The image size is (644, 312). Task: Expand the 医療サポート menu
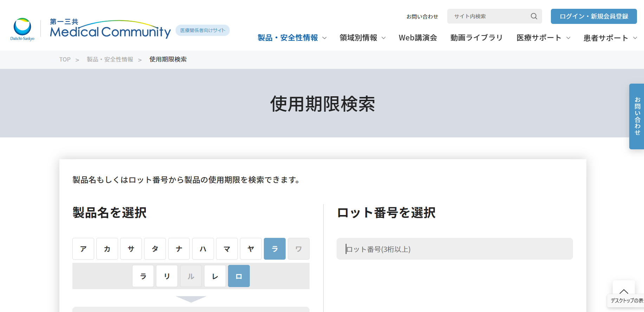point(543,38)
